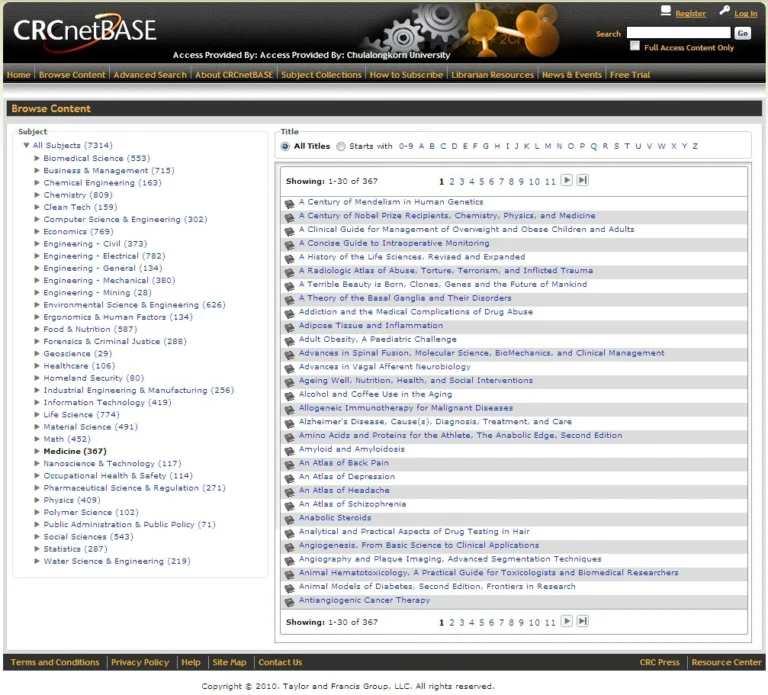Open Engineering - Mining (28) subject
768x695 pixels.
97,292
